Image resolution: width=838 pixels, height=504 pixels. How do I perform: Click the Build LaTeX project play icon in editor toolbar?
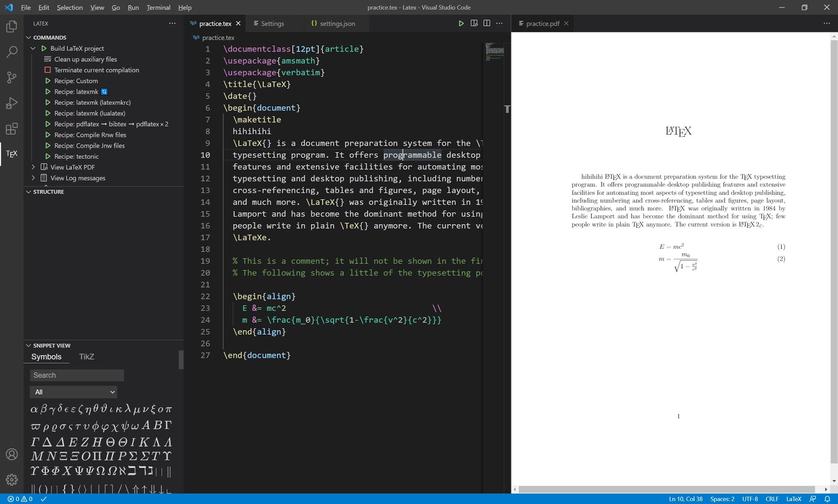[461, 23]
